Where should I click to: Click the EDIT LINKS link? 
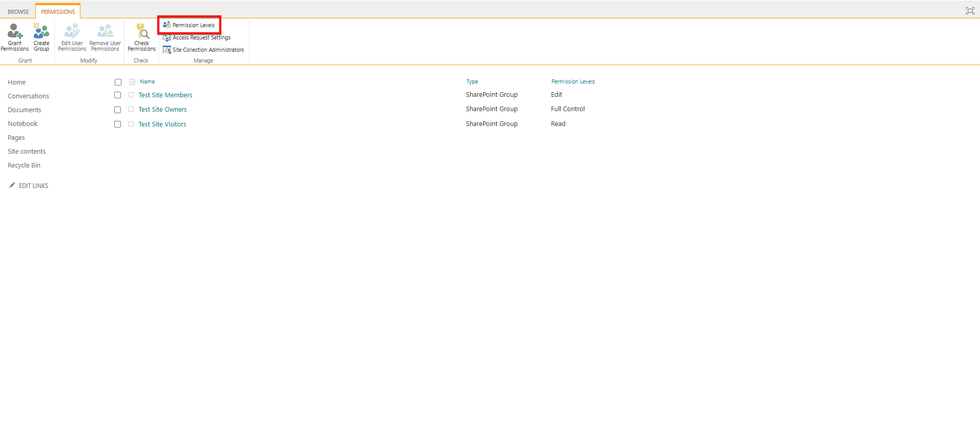coord(33,186)
